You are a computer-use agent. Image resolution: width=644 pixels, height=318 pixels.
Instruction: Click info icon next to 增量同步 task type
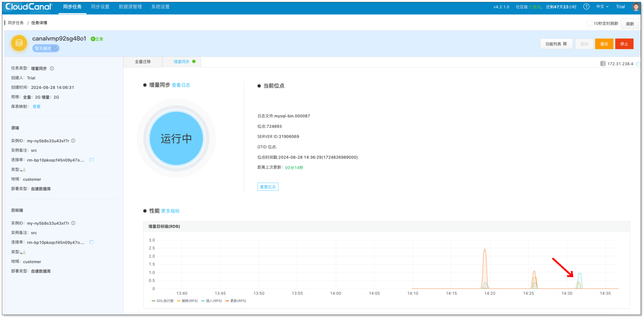[x=52, y=68]
